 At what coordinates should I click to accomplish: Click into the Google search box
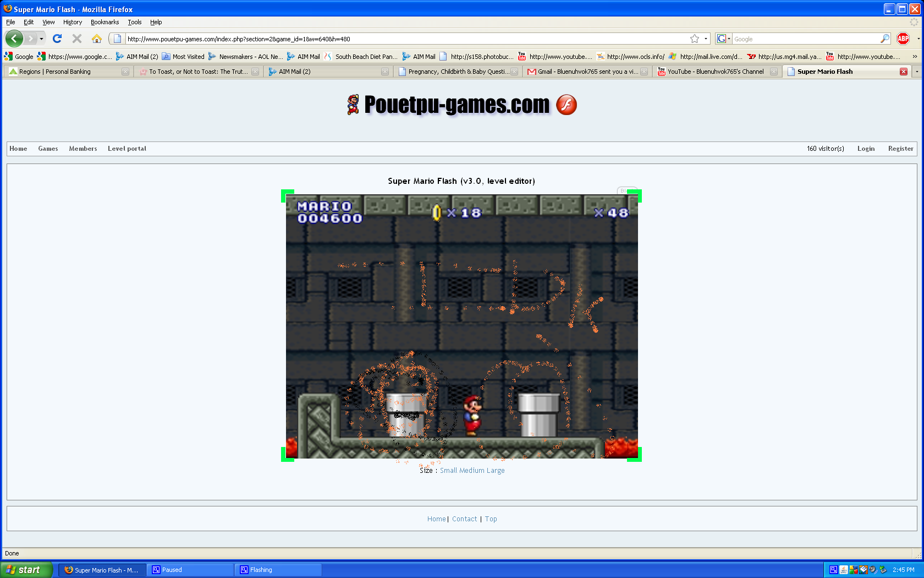[x=806, y=39]
